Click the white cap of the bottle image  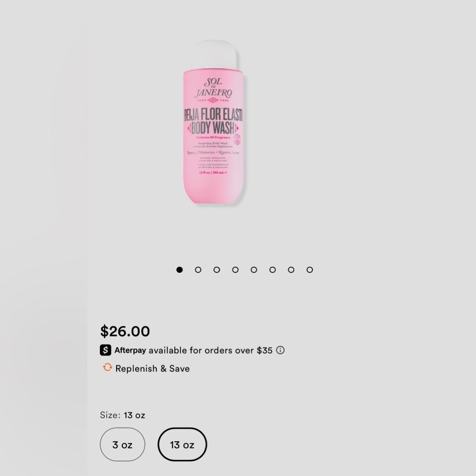tap(213, 55)
